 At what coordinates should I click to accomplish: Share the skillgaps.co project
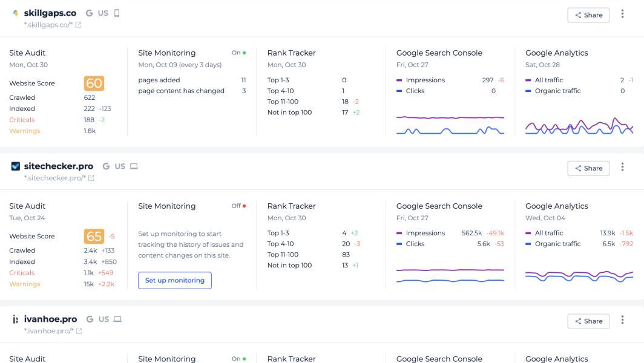588,15
